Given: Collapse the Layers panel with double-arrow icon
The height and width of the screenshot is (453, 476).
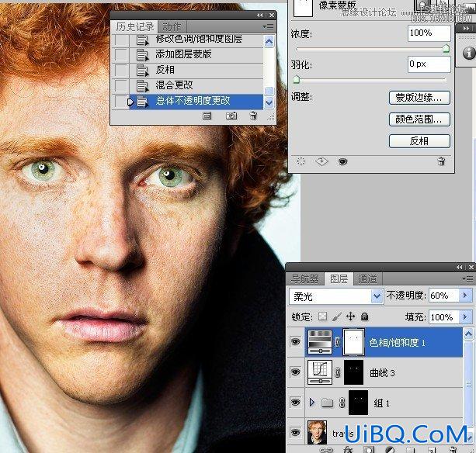Looking at the screenshot, I should click(x=460, y=267).
